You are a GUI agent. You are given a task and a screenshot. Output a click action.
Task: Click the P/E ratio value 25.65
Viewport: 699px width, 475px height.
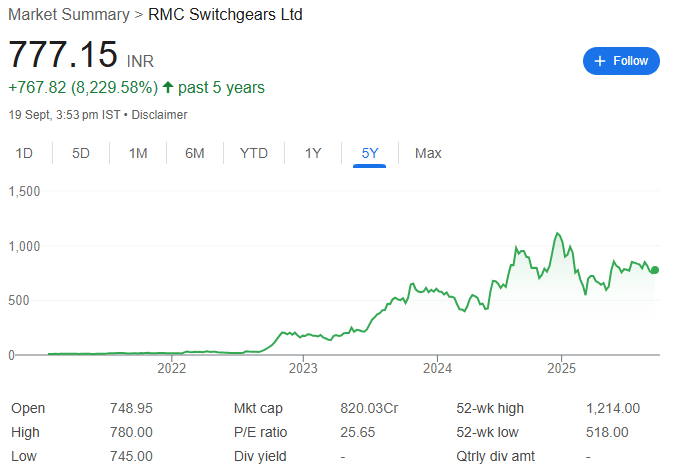[358, 432]
